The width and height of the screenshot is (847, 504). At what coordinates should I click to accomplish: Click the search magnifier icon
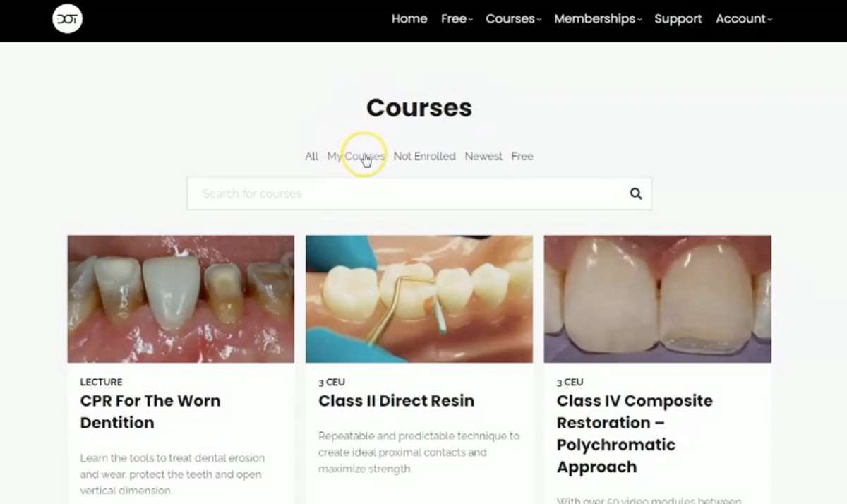[x=636, y=193]
